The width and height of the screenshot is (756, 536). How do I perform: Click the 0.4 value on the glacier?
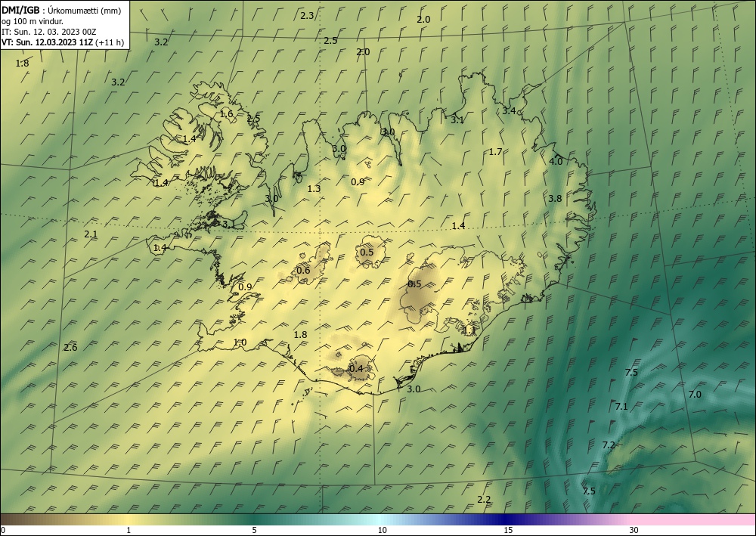coord(356,369)
